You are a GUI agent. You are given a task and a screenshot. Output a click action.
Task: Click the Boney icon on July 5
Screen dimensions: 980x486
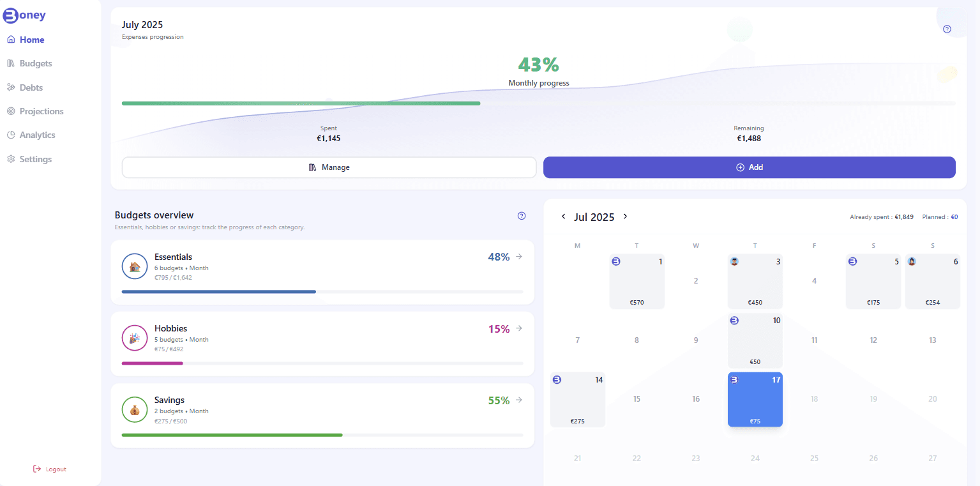click(x=852, y=261)
